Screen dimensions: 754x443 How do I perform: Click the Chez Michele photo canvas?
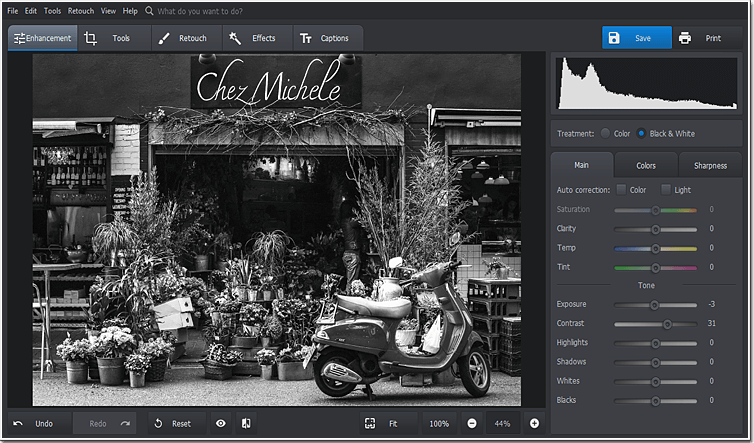pos(276,230)
